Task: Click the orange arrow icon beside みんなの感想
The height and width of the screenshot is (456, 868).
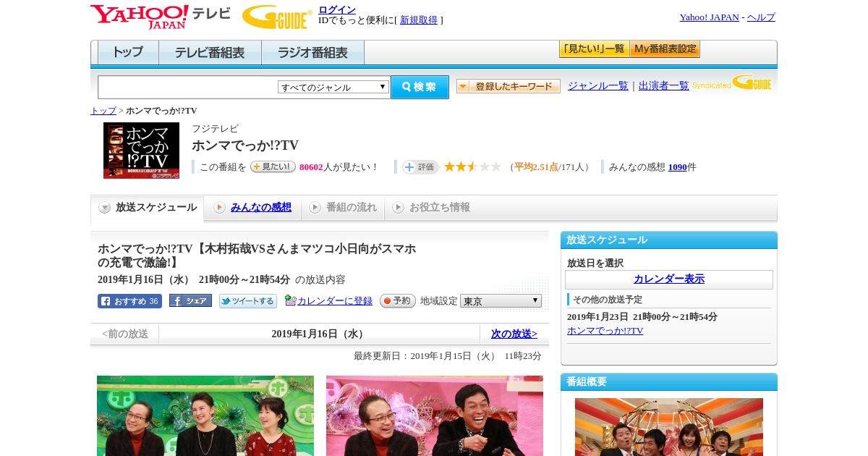Action: pyautogui.click(x=219, y=208)
